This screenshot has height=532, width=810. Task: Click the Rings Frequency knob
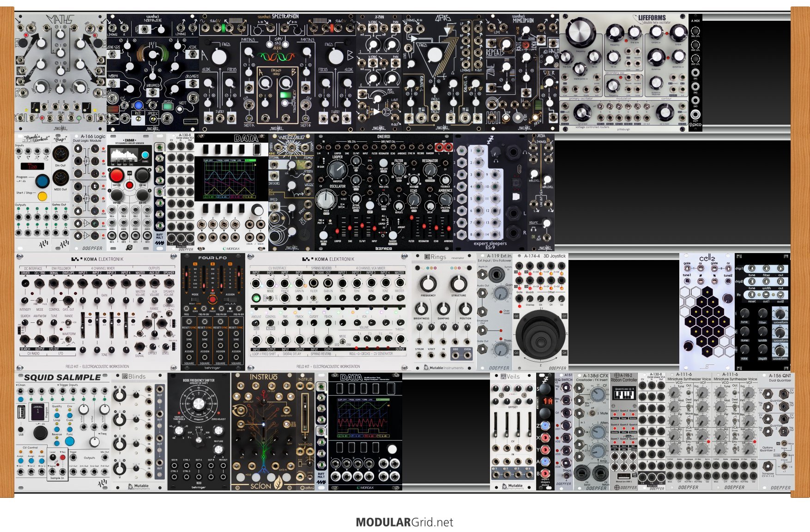click(x=428, y=283)
